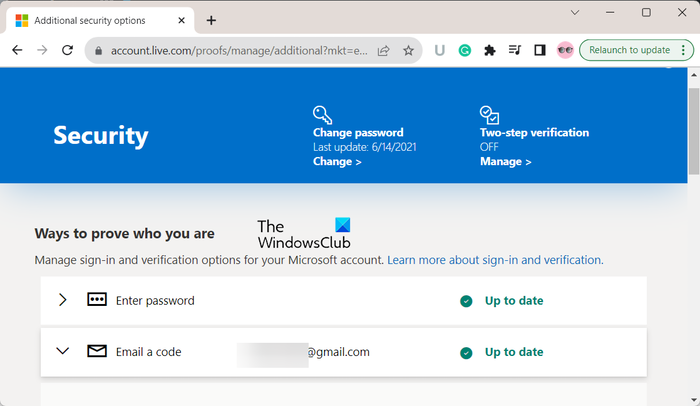Click the share page icon in address bar
This screenshot has width=700, height=406.
point(383,50)
